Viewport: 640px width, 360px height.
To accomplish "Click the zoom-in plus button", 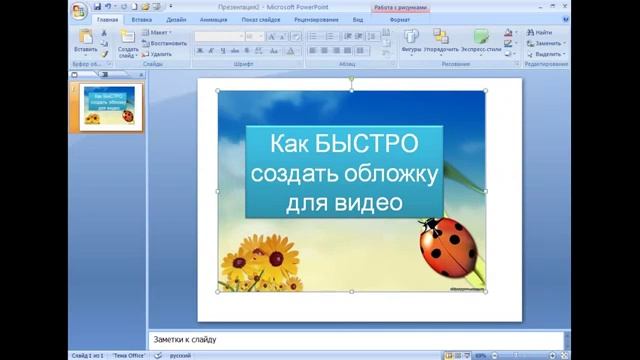I will tap(552, 356).
